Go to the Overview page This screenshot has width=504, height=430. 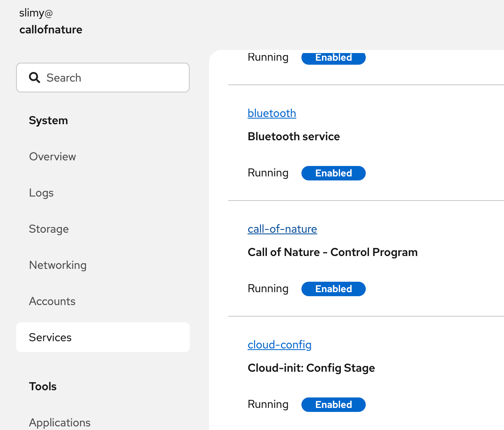pos(52,157)
